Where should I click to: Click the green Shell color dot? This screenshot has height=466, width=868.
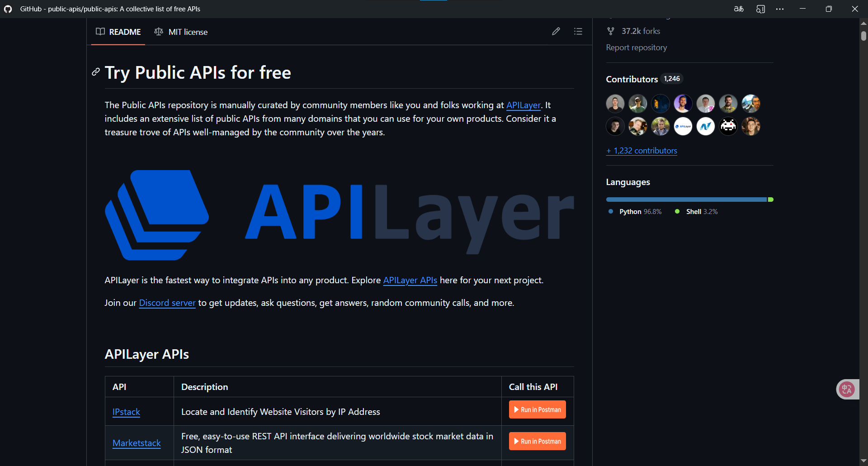point(677,211)
